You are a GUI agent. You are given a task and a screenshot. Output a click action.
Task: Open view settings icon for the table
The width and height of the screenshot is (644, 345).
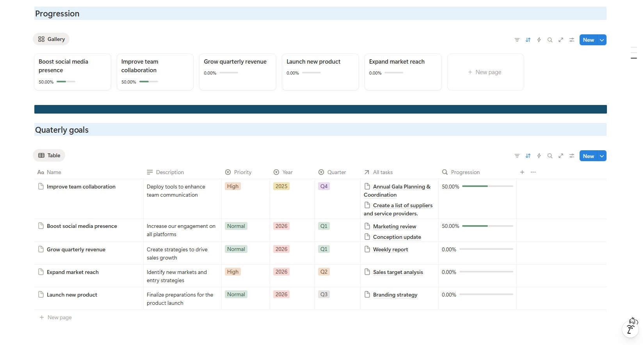571,156
